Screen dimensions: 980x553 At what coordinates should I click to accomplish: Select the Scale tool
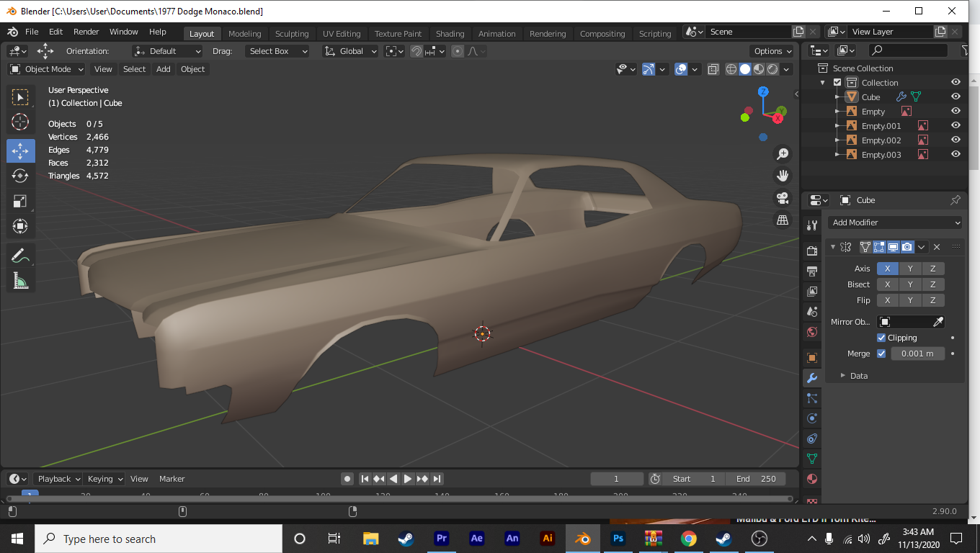(20, 202)
